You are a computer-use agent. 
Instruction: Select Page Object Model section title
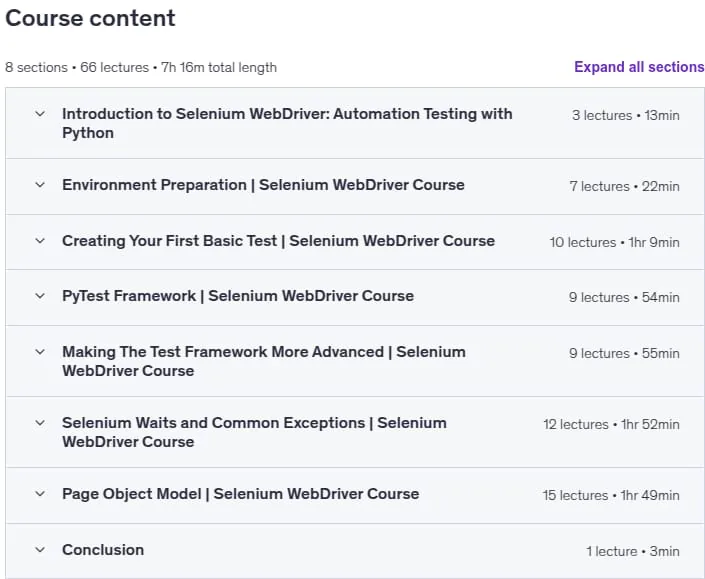(x=241, y=494)
